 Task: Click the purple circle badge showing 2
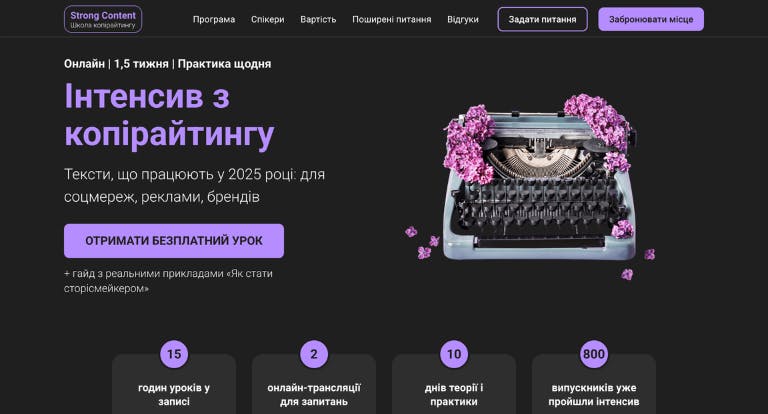pyautogui.click(x=314, y=354)
